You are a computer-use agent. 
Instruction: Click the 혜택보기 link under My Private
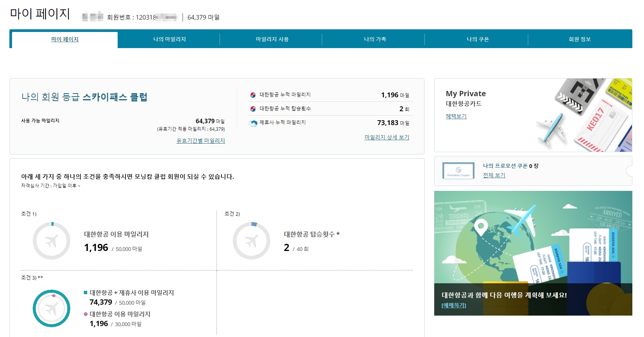(456, 116)
